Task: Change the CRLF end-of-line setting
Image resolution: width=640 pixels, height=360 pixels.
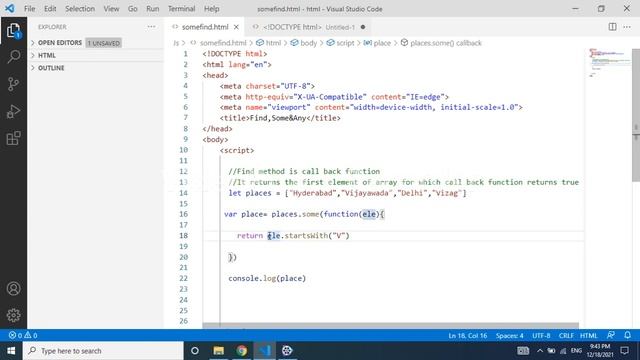Action: pos(566,336)
